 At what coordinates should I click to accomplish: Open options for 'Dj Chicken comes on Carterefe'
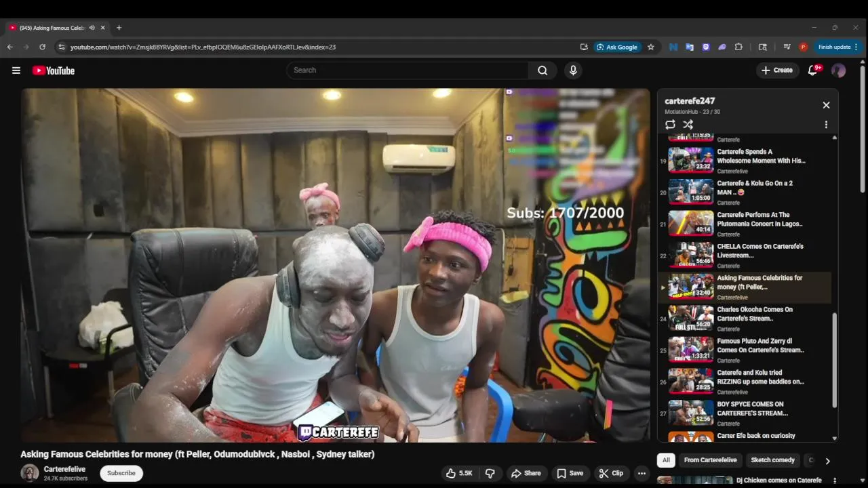coord(835,481)
